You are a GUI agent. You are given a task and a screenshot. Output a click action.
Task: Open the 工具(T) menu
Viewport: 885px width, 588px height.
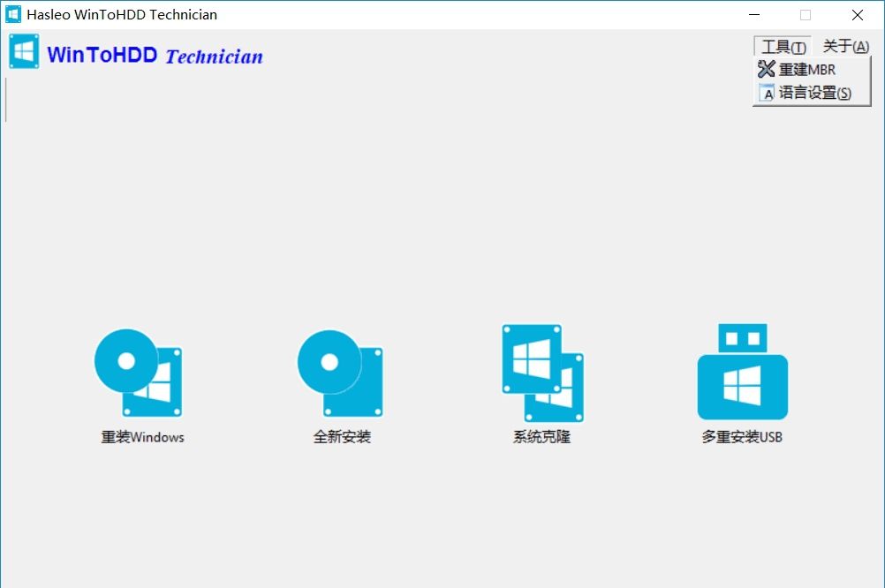(781, 45)
